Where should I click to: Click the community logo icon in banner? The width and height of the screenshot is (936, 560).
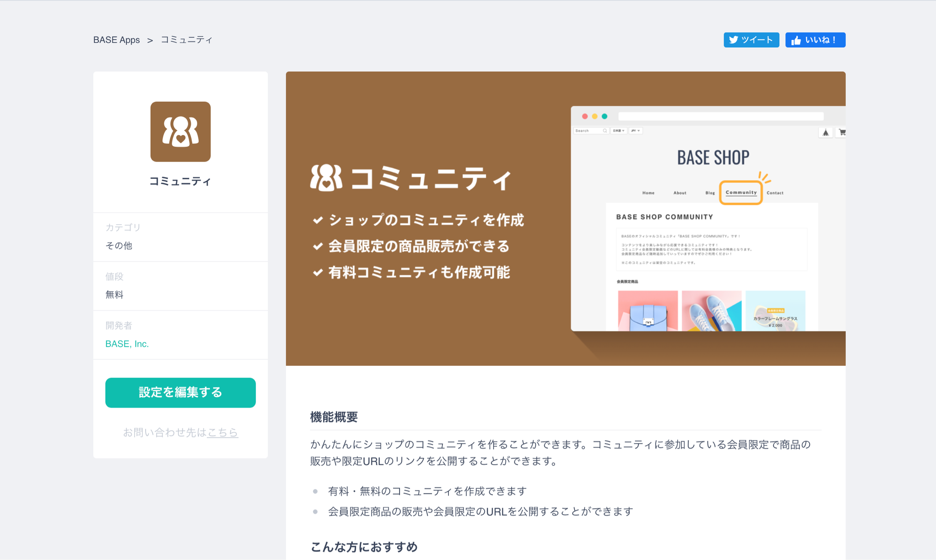click(326, 178)
